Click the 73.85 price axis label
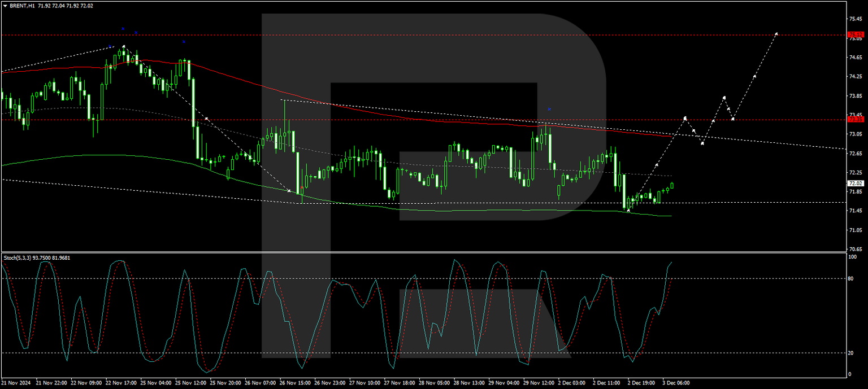 point(855,95)
